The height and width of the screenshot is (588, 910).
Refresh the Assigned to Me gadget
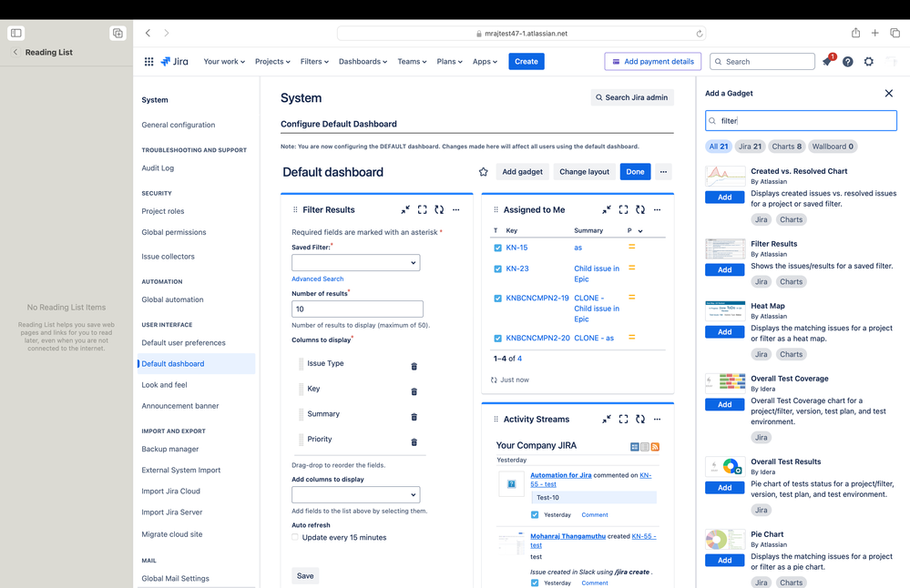pyautogui.click(x=640, y=210)
